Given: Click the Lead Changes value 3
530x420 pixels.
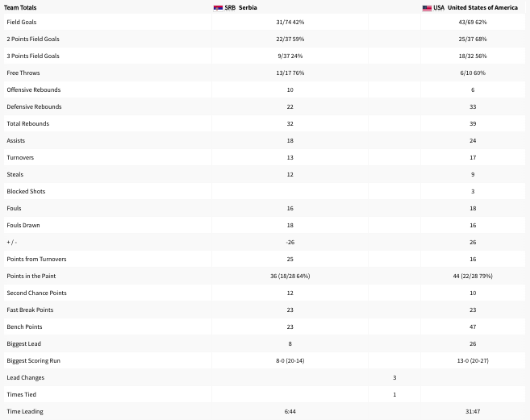Looking at the screenshot, I should click(394, 377).
